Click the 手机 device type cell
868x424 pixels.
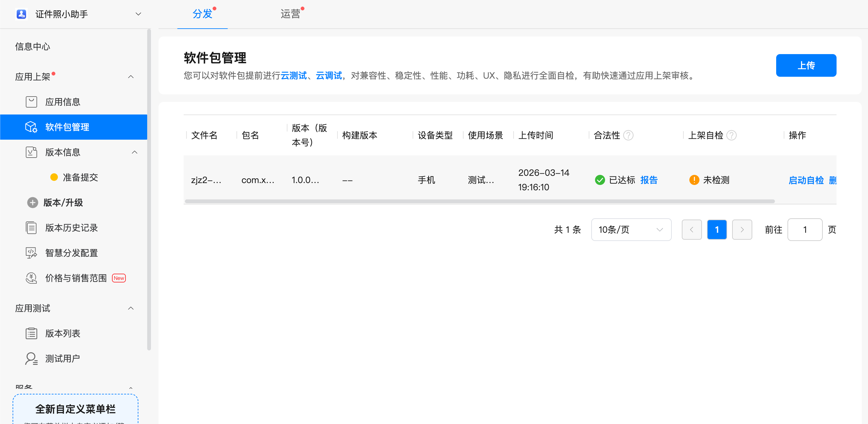point(426,180)
